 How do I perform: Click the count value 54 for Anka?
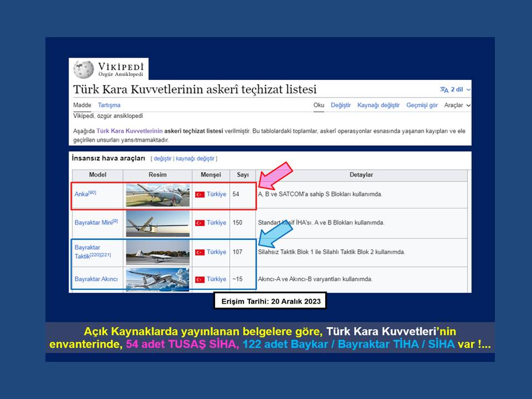[236, 194]
